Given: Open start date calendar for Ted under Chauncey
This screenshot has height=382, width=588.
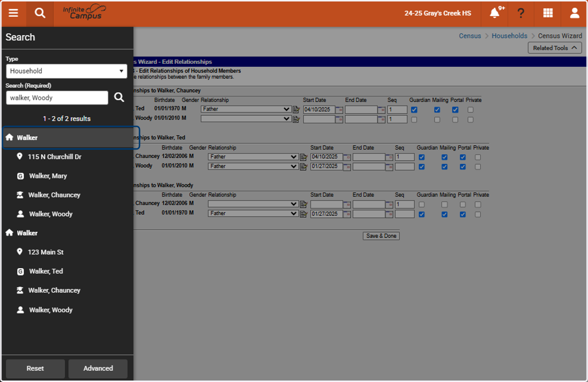Looking at the screenshot, I should pyautogui.click(x=339, y=110).
